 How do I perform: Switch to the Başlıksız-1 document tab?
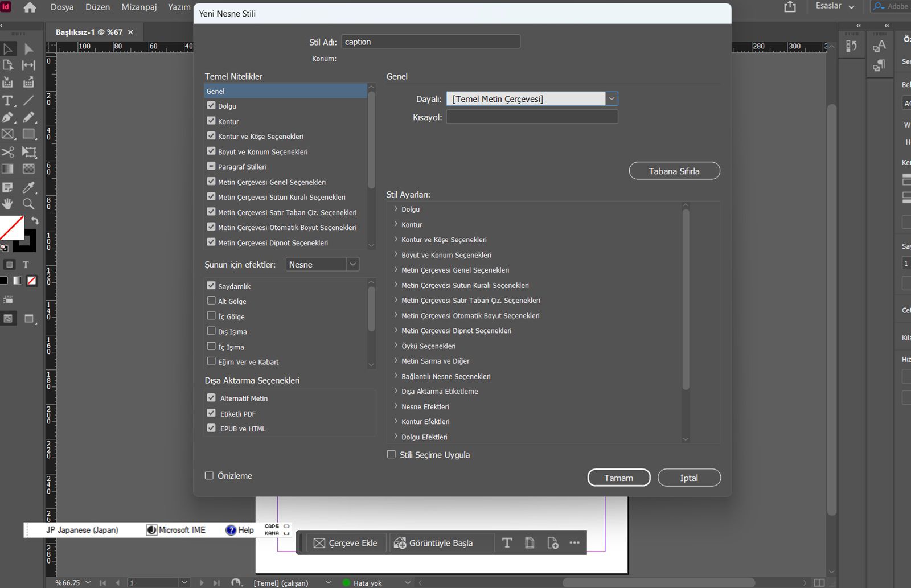tap(89, 32)
